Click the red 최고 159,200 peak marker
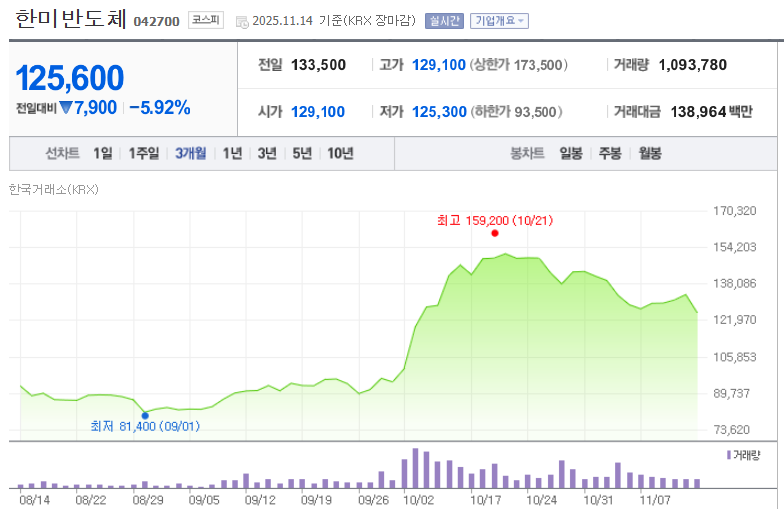Viewport: 784px width, 509px height. [x=494, y=233]
